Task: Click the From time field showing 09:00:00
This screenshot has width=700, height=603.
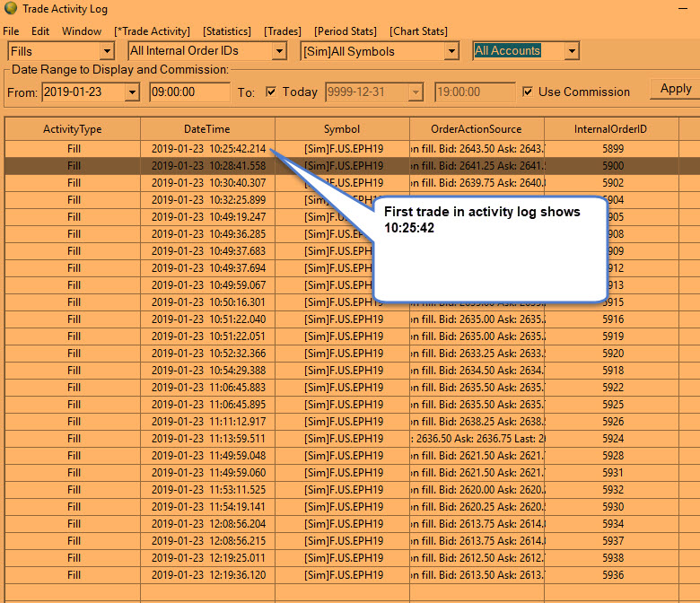Action: [x=189, y=92]
